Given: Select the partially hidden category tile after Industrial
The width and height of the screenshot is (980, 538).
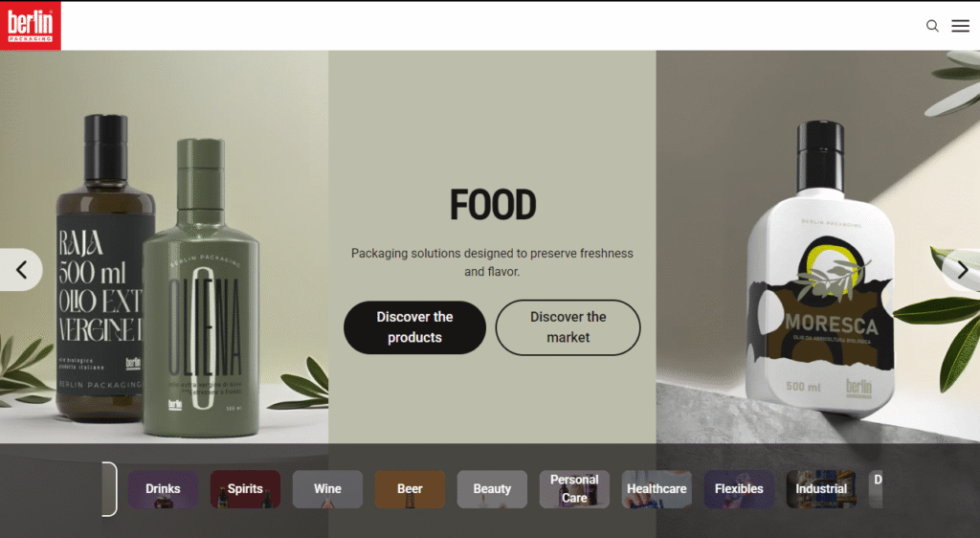Looking at the screenshot, I should click(876, 488).
